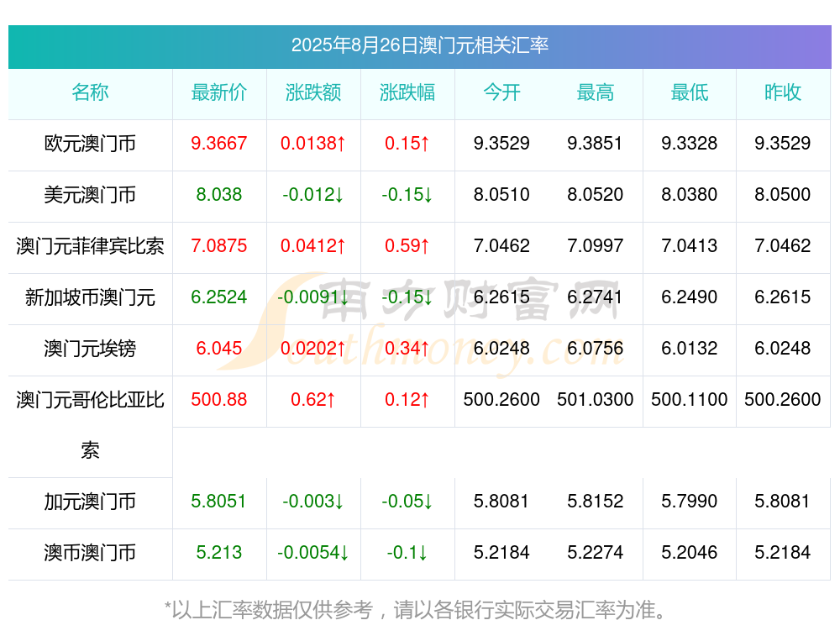Select the 最低 column header

(690, 92)
